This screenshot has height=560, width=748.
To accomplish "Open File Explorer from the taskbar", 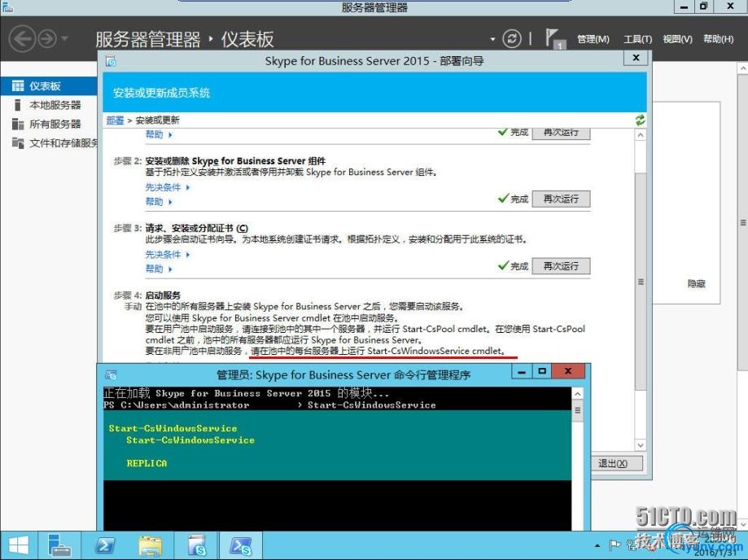I will 151,545.
